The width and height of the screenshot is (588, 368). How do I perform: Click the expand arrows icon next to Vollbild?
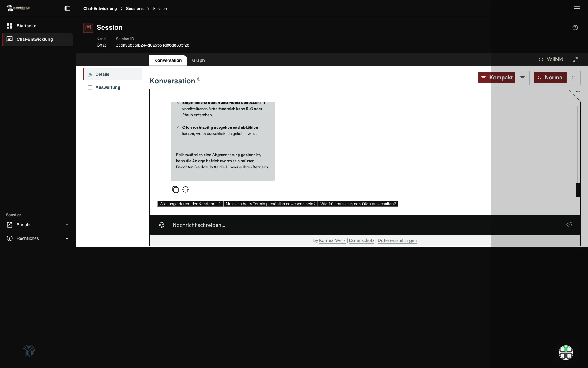(x=575, y=59)
